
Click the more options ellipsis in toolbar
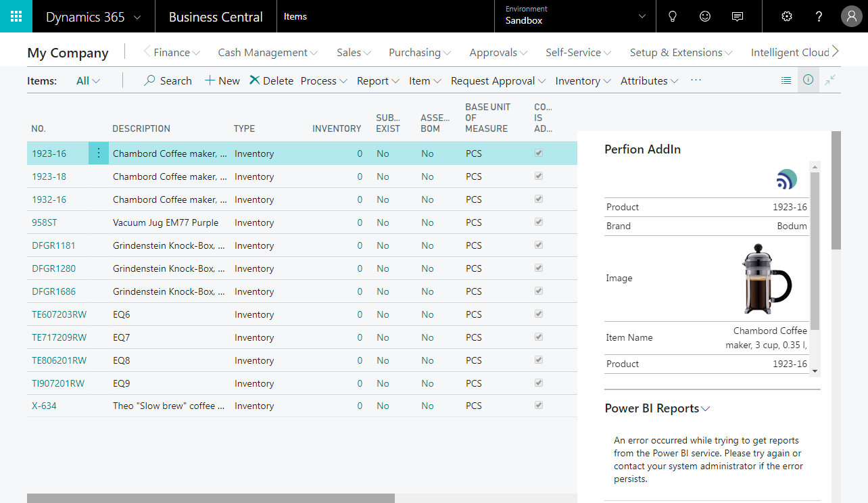click(696, 80)
